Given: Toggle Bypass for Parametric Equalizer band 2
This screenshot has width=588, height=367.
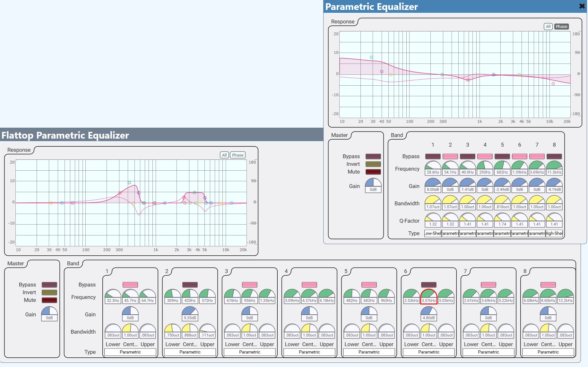Looking at the screenshot, I should tap(450, 157).
